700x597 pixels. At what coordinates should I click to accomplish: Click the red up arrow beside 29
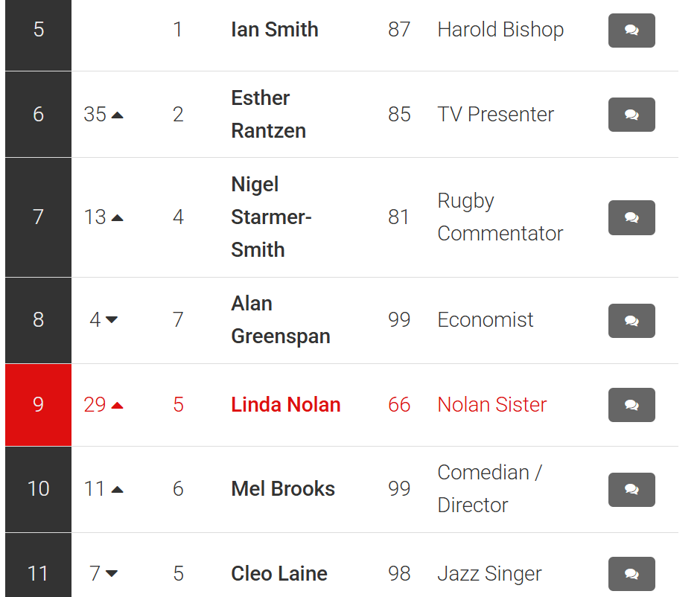[117, 406]
